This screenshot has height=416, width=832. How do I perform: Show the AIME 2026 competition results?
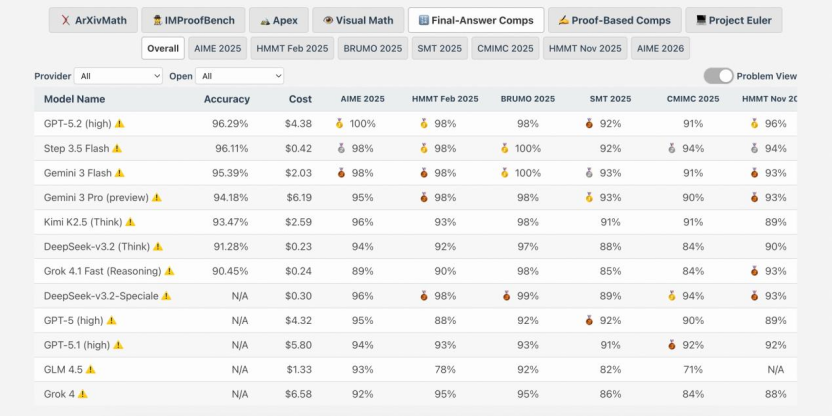(x=660, y=48)
